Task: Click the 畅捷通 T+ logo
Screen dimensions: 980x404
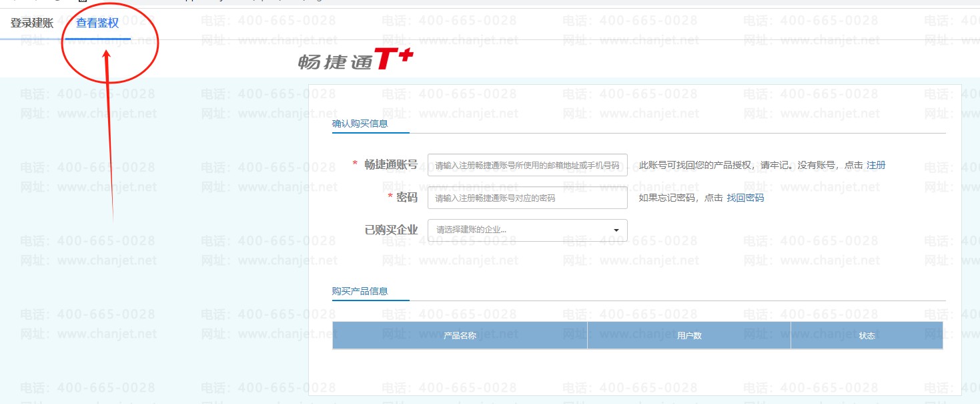Action: pyautogui.click(x=356, y=59)
